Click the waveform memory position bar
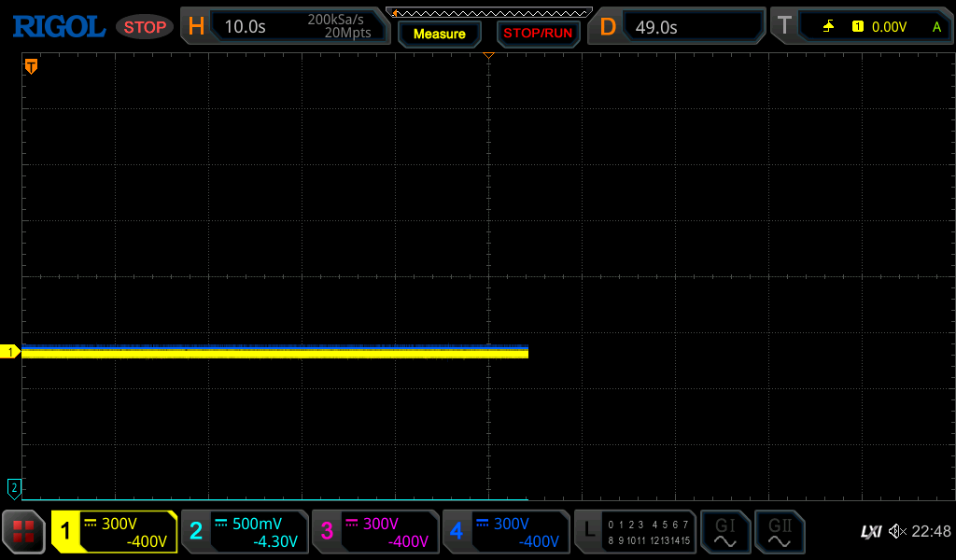 488,12
